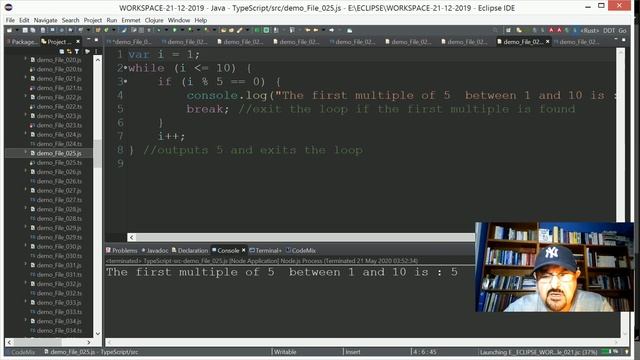
Task: Collapse all in Project Explorer toolbar
Action: coord(61,51)
